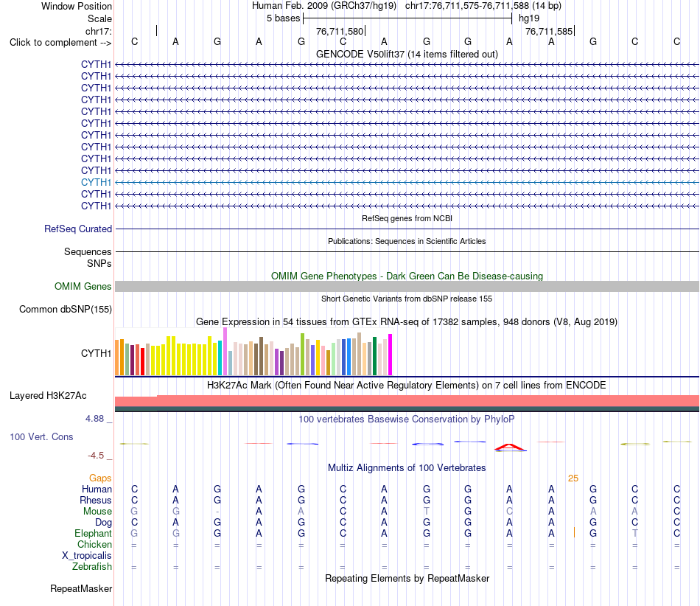Viewport: 700px width, 606px height.
Task: Open '100 vertebrates Basewise Conservation by PhyloP' title
Action: click(407, 419)
